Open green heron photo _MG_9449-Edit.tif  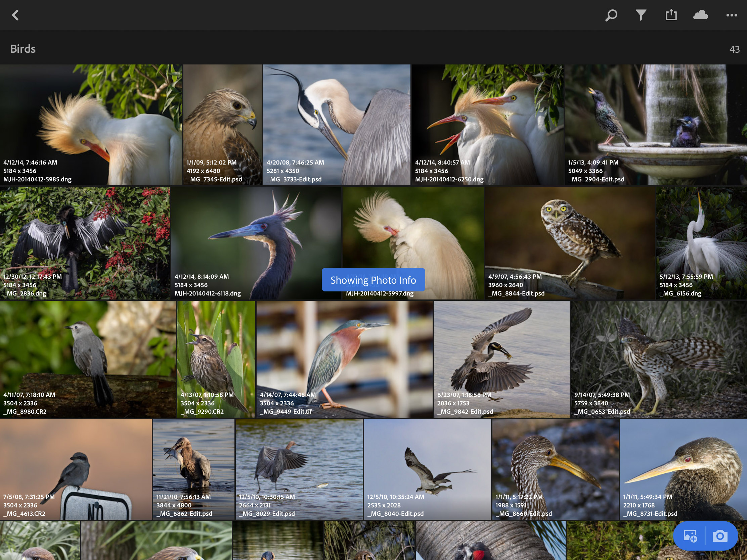click(x=345, y=359)
